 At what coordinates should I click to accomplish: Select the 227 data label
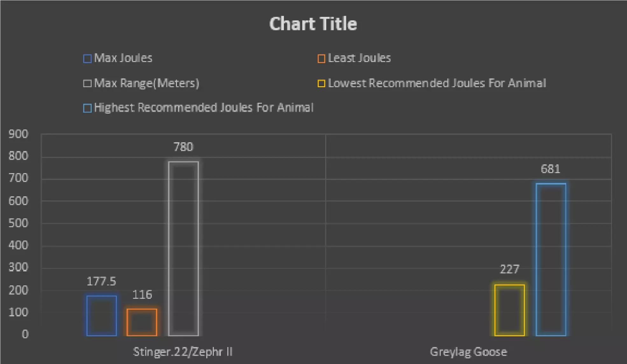pyautogui.click(x=509, y=269)
